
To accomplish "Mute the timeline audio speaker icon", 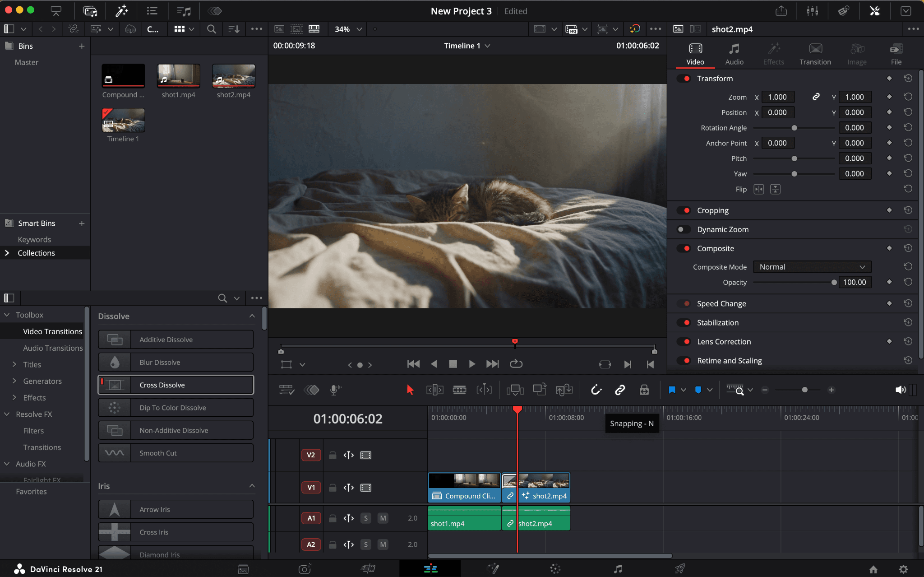I will pos(900,390).
